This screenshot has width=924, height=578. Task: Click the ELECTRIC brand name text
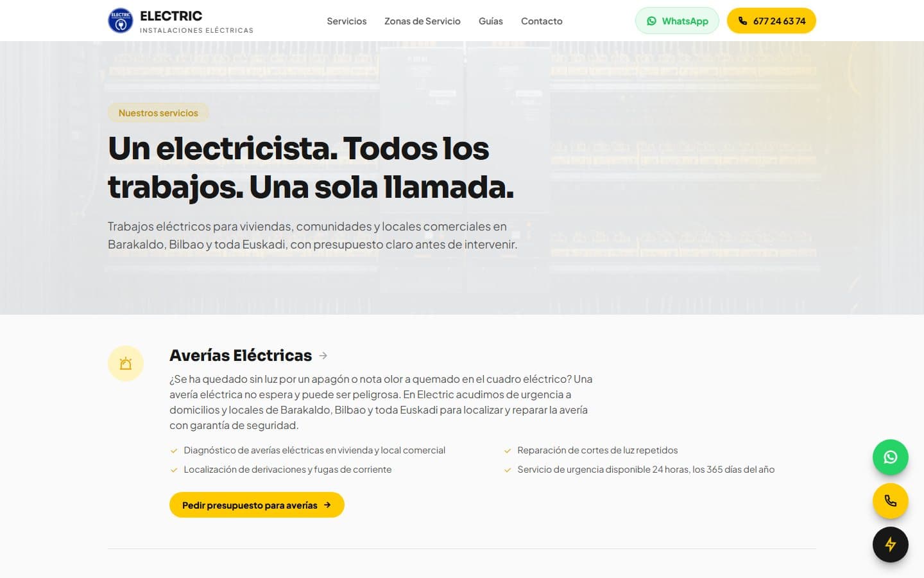[171, 16]
